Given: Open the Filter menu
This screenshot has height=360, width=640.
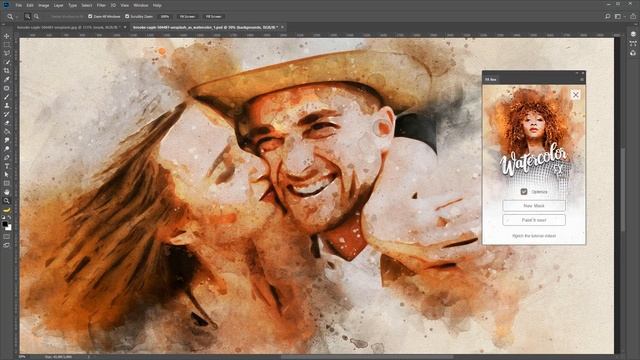Looking at the screenshot, I should [x=101, y=5].
